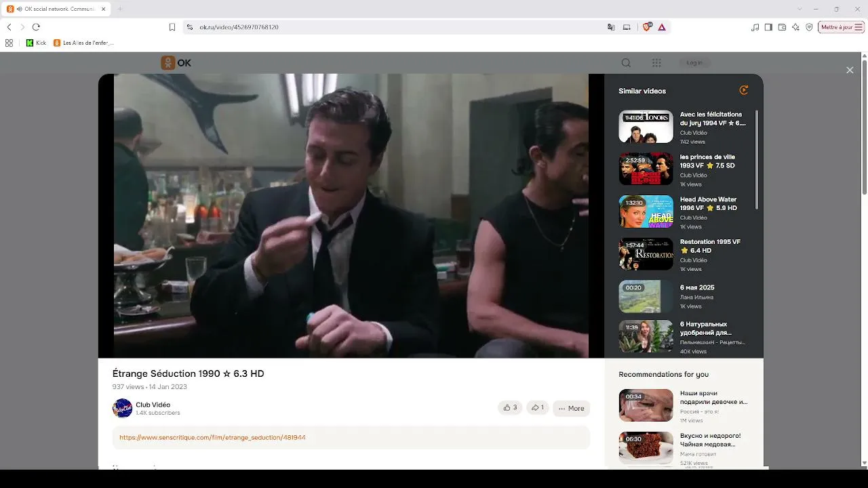Open Наши врачи подарили девочке recommendation thumbnail
The image size is (868, 488).
tap(646, 405)
